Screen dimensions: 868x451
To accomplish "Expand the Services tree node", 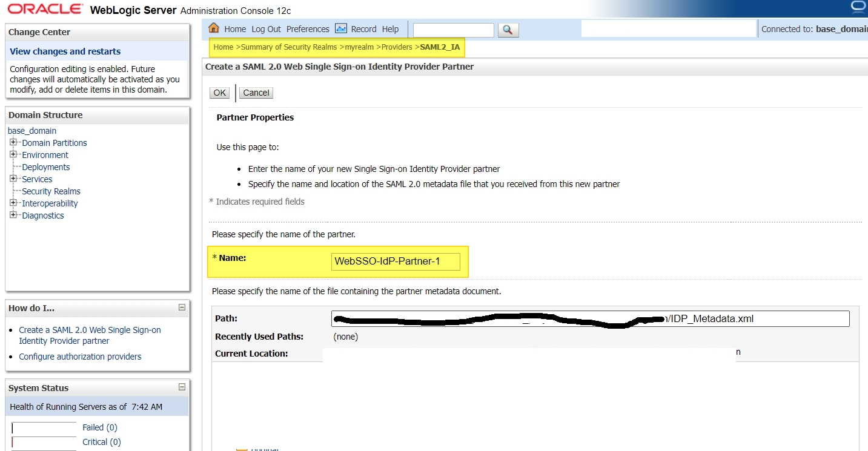I will 13,179.
